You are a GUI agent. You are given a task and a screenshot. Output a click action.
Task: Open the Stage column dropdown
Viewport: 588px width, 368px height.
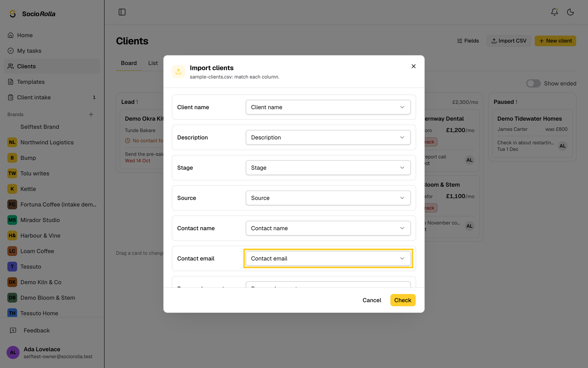tap(328, 168)
